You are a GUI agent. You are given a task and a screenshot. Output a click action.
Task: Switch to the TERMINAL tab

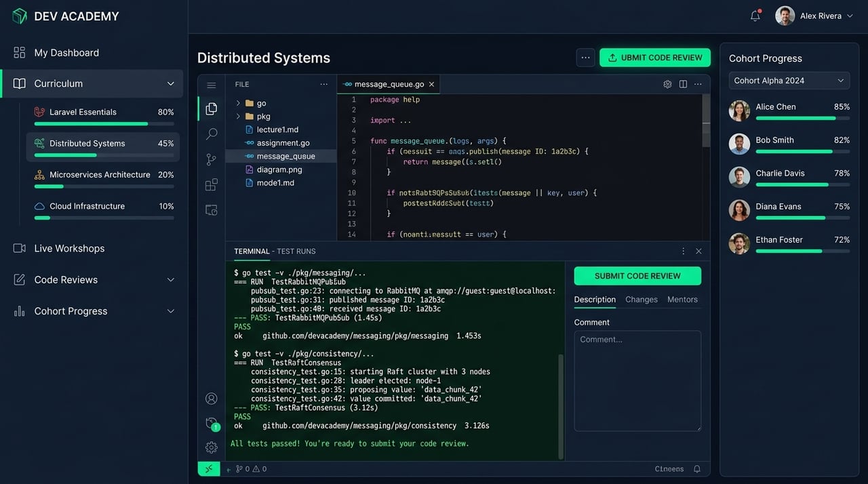252,251
